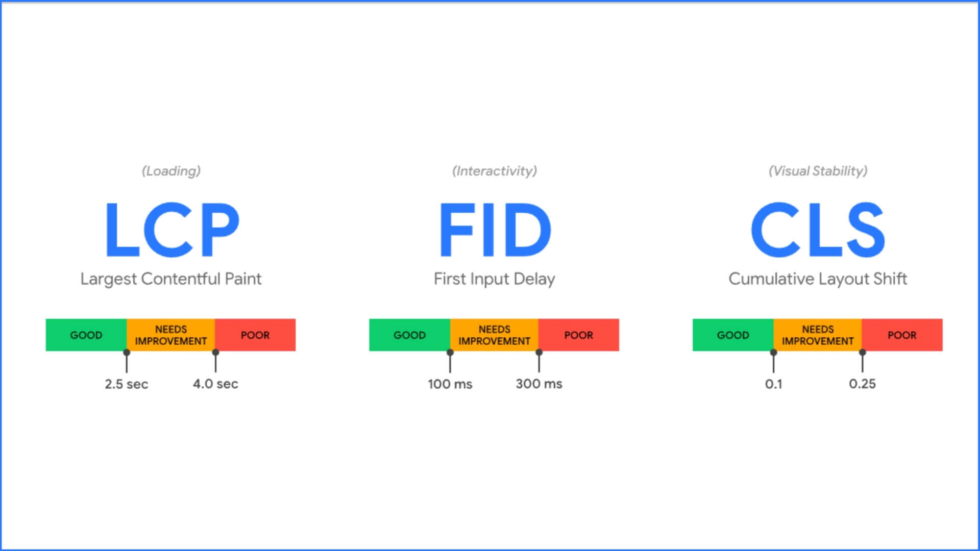Expand the FID threshold at 100 ms
Screen dimensions: 980x551
pyautogui.click(x=450, y=351)
